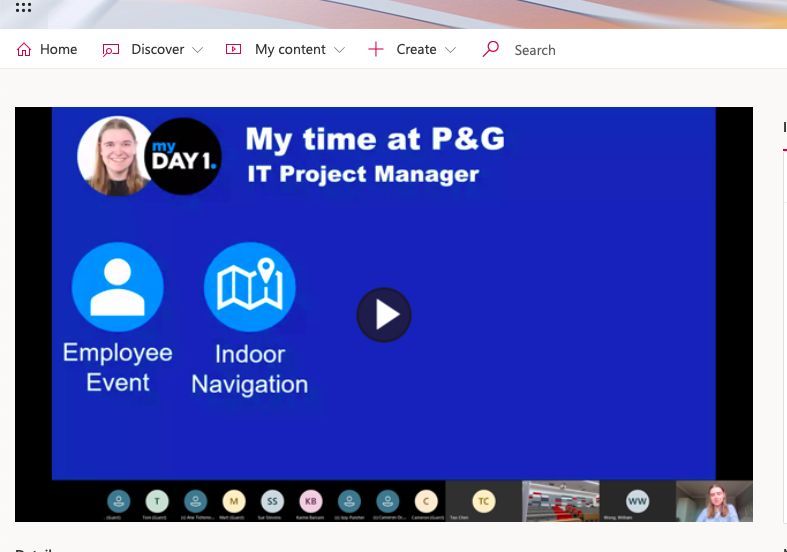
Task: Click the conference room video thumbnail
Action: pyautogui.click(x=561, y=501)
